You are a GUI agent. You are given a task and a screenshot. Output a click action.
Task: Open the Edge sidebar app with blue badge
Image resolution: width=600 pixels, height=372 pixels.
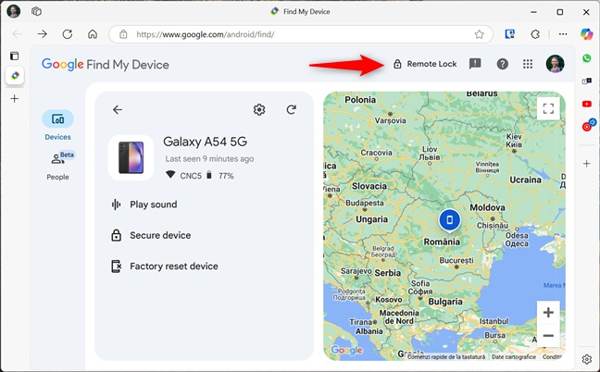click(588, 125)
